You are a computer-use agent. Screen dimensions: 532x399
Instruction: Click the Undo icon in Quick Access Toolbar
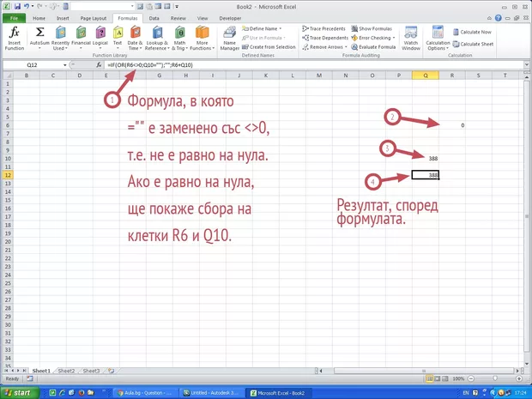click(x=27, y=7)
